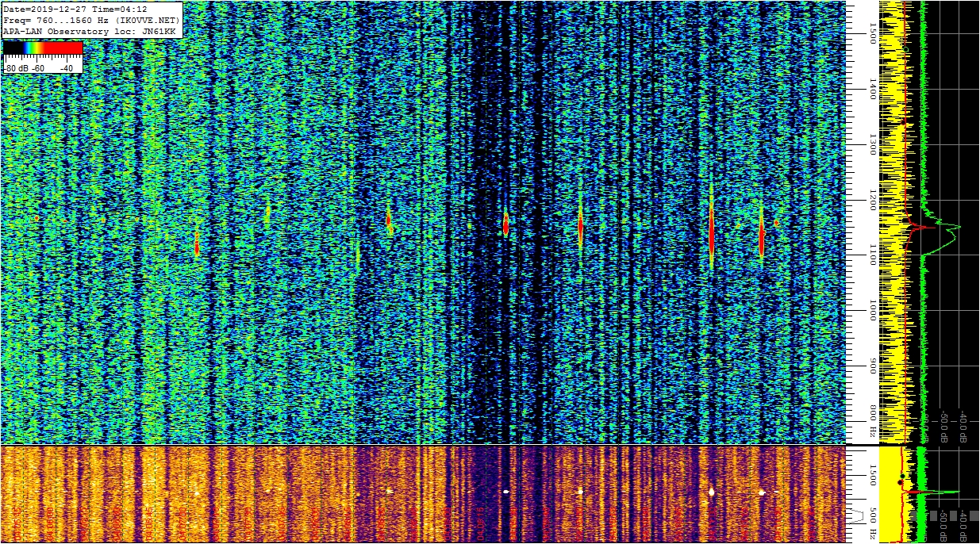Click the 1000 frequency axis label
Image resolution: width=980 pixels, height=544 pixels.
(x=872, y=310)
